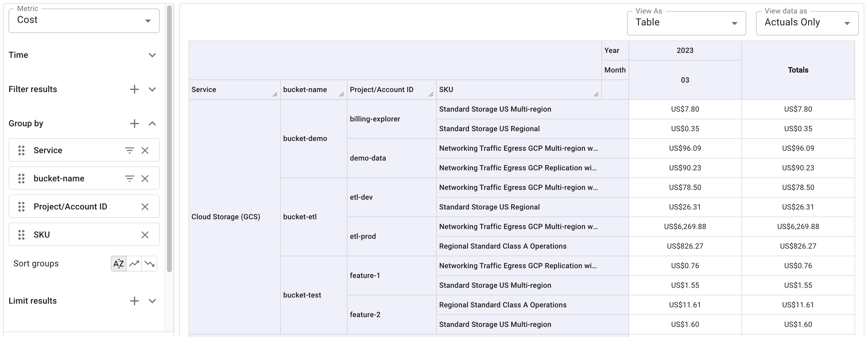
Task: Open the filter icon on the Service grouping
Action: 129,150
